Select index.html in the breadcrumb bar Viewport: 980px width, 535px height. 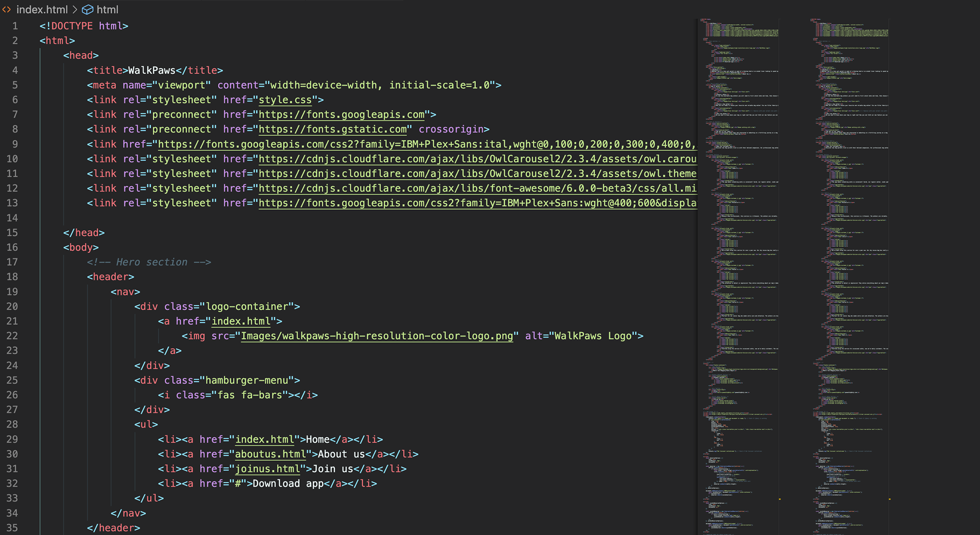click(42, 9)
